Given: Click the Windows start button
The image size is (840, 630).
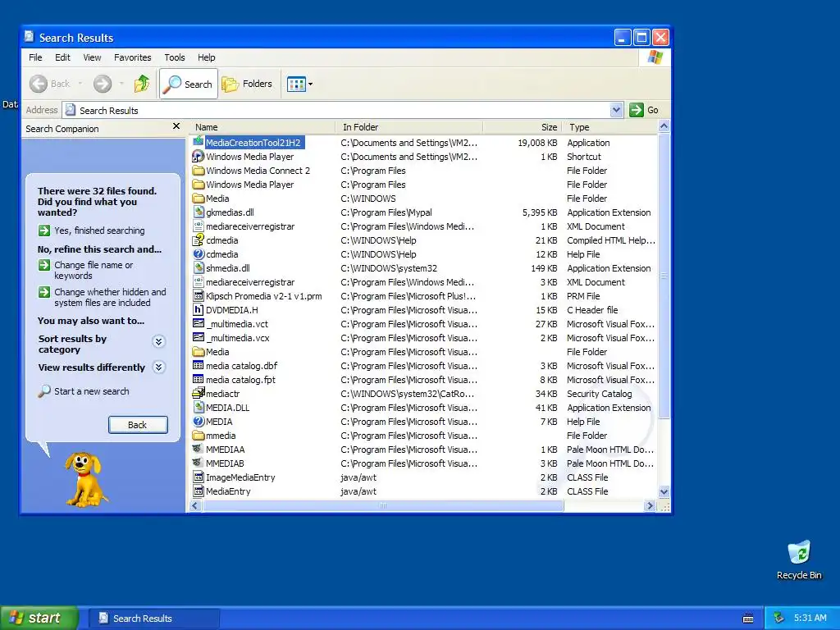Looking at the screenshot, I should (x=39, y=618).
